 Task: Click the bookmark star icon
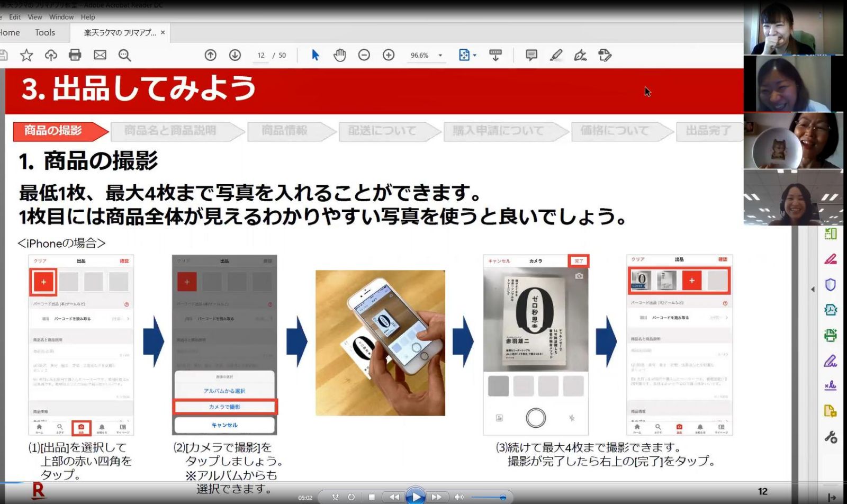click(x=26, y=55)
